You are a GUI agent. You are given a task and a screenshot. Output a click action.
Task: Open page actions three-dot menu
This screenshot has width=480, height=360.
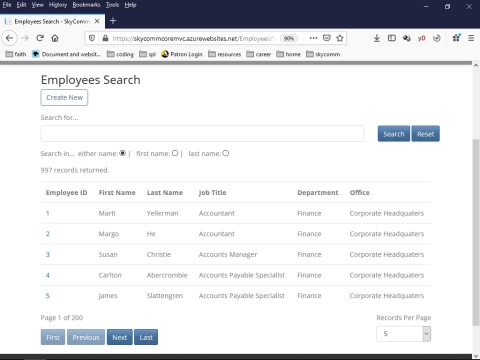(313, 38)
